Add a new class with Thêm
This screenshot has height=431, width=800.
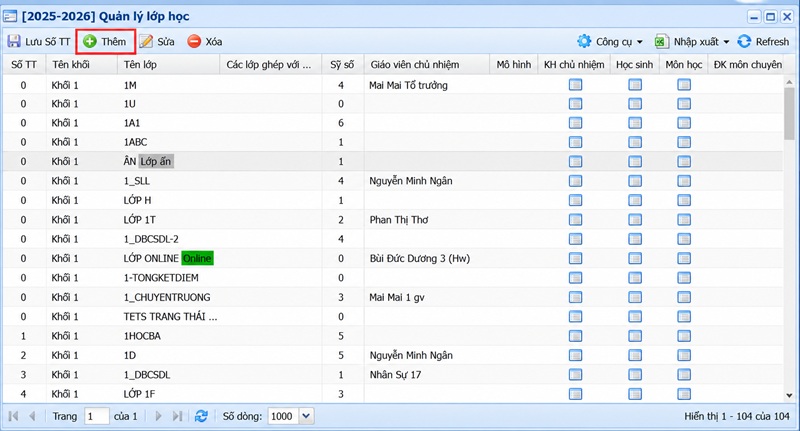[105, 42]
